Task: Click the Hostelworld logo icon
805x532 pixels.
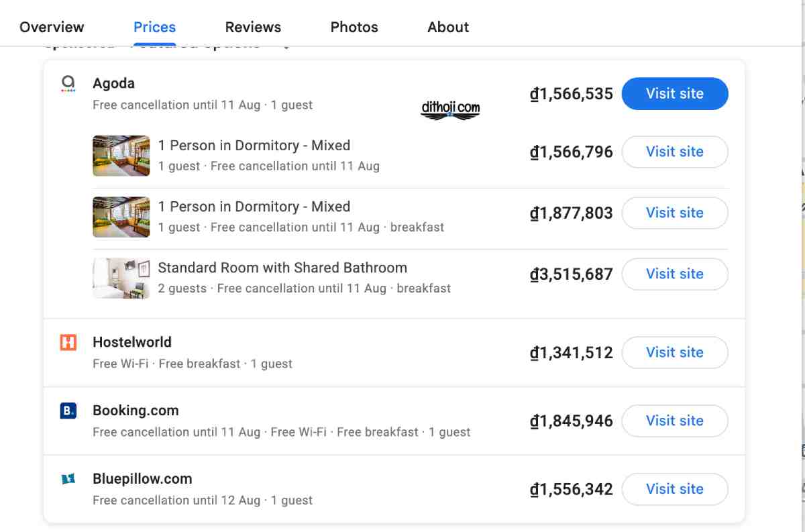Action: tap(68, 342)
